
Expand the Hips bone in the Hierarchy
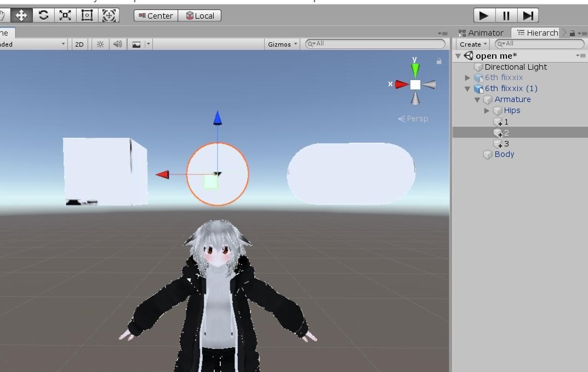click(487, 110)
